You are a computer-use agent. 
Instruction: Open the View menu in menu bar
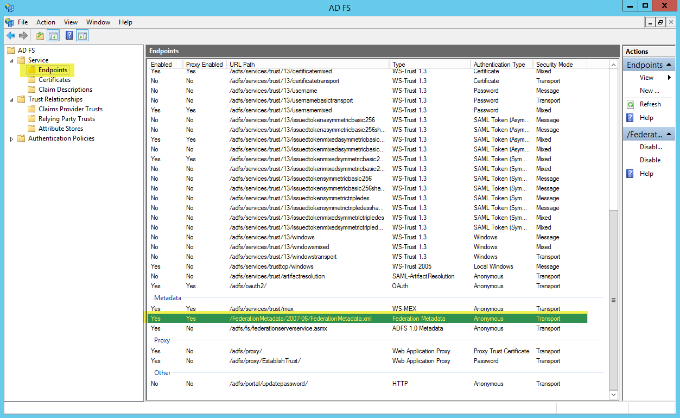tap(71, 21)
